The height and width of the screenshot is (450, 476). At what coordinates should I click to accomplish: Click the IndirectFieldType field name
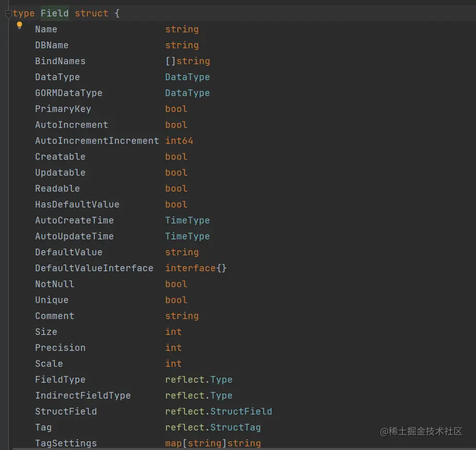[83, 396]
